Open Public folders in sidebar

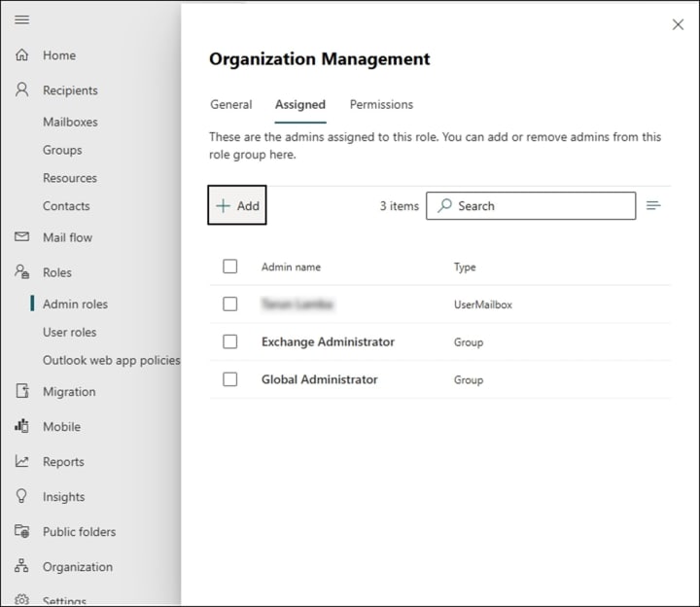[x=79, y=532]
